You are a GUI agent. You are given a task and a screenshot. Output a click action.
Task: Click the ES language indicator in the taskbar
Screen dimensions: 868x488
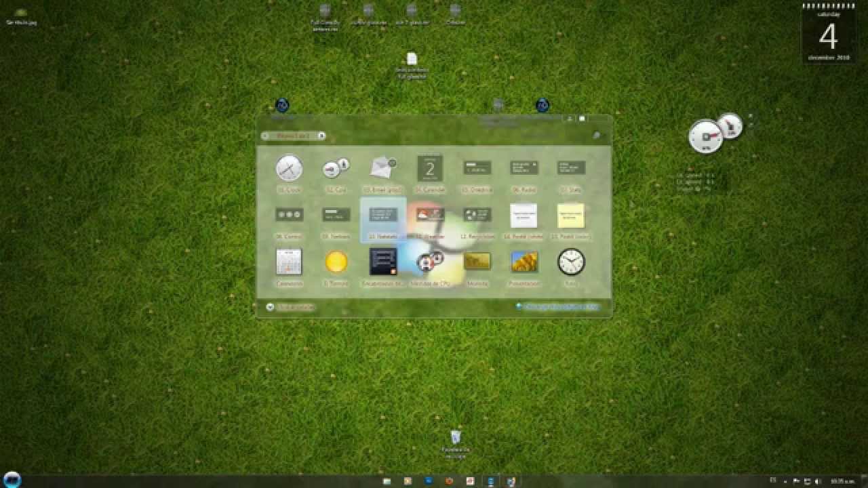[x=773, y=480]
